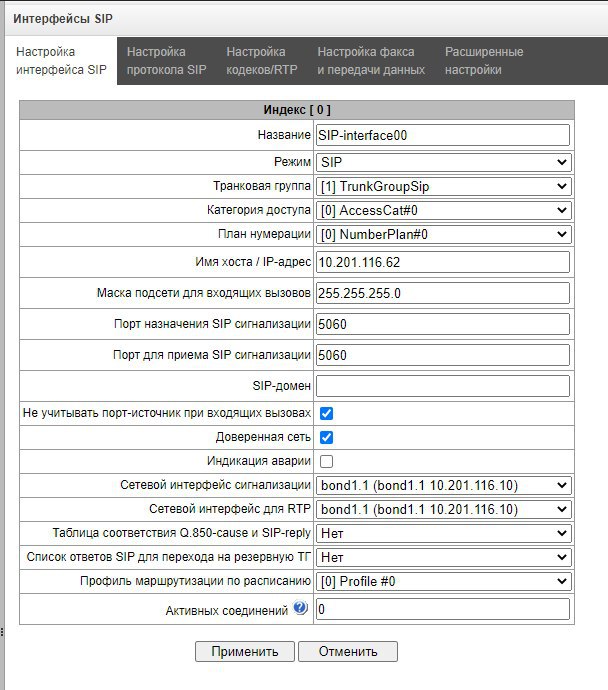Click the 'Индекс [ 0 ]' table header

[297, 110]
